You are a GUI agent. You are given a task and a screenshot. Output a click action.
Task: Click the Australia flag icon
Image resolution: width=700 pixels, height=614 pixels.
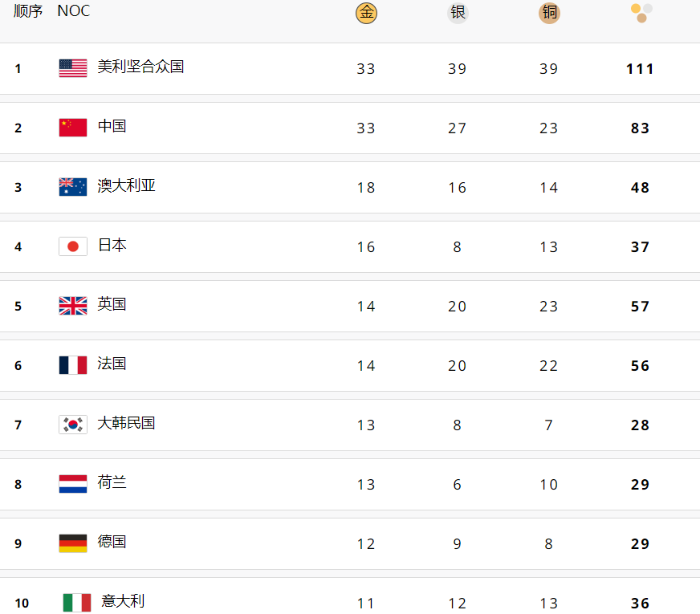(x=73, y=187)
